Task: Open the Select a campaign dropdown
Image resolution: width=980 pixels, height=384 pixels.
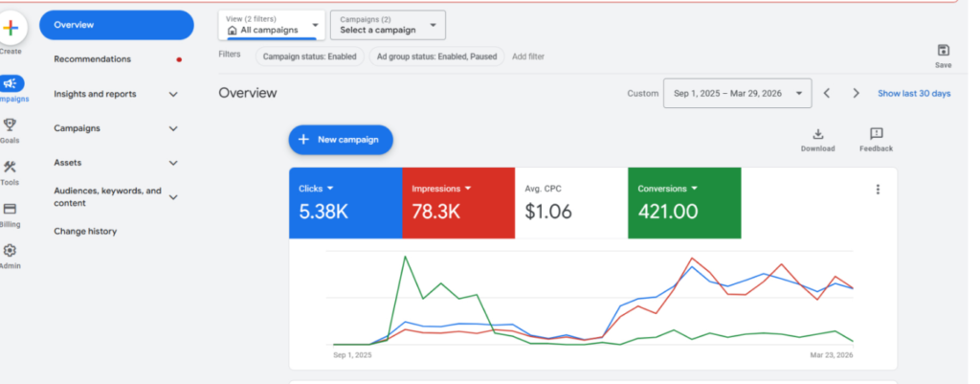Action: (388, 25)
